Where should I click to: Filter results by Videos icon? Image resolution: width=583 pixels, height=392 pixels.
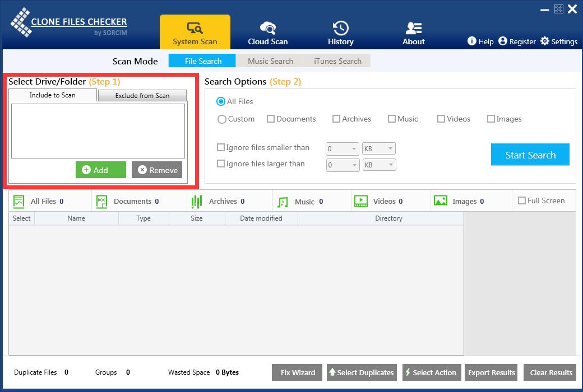click(x=361, y=201)
